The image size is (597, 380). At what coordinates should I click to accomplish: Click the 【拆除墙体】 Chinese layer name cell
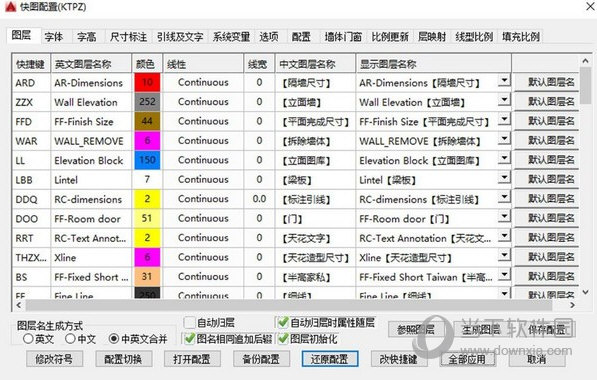315,141
